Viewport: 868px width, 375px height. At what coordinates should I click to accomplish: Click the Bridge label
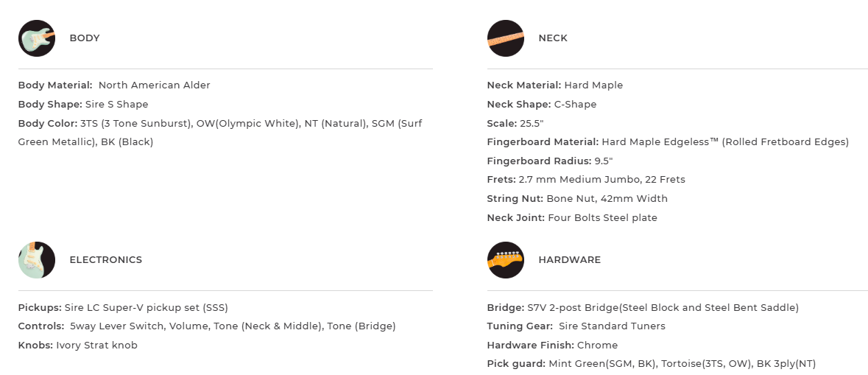(x=505, y=308)
